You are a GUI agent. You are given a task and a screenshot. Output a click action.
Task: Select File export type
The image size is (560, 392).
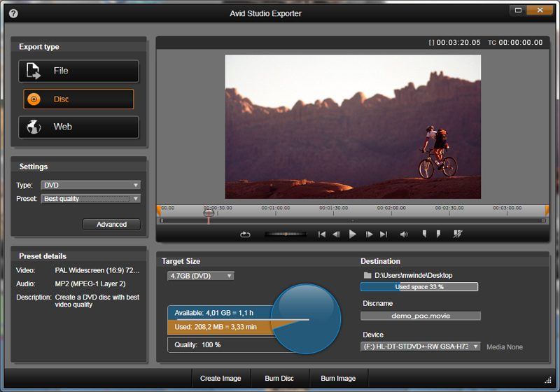click(78, 71)
